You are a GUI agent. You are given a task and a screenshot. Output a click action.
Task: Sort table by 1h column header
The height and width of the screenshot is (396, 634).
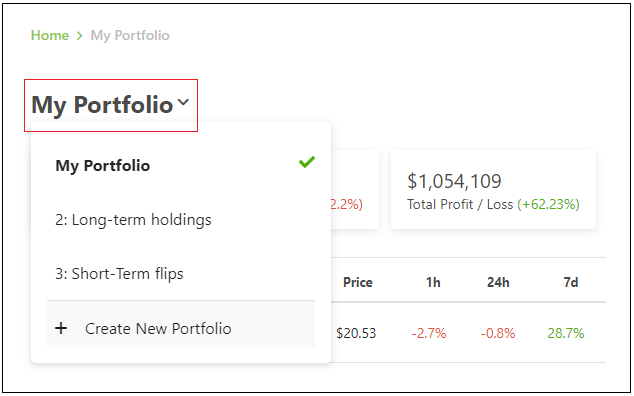click(x=433, y=282)
